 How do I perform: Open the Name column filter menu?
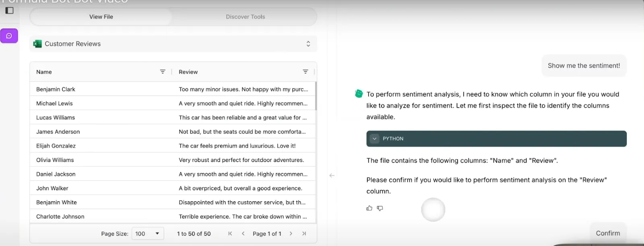(x=163, y=72)
